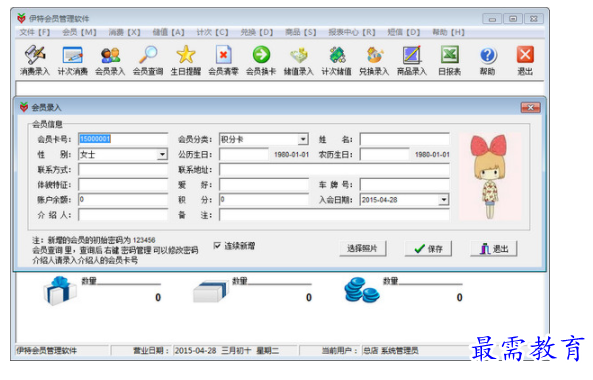Click the 积分 input field
This screenshot has width=593, height=380.
[264, 200]
